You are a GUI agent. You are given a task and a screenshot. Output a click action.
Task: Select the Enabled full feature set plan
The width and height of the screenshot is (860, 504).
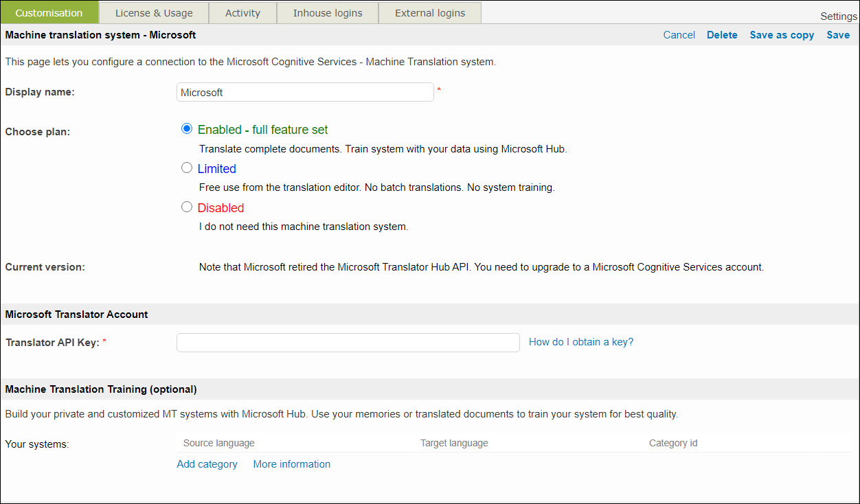pos(187,128)
